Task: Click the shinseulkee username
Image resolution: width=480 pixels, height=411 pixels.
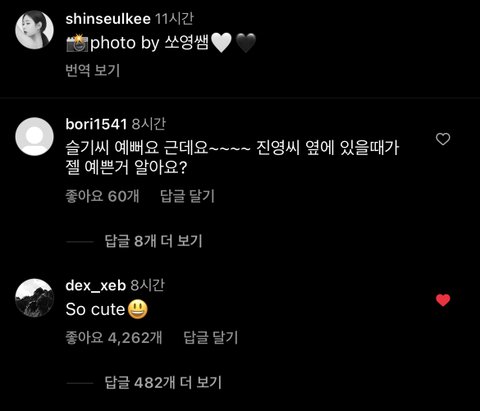Action: coord(108,19)
